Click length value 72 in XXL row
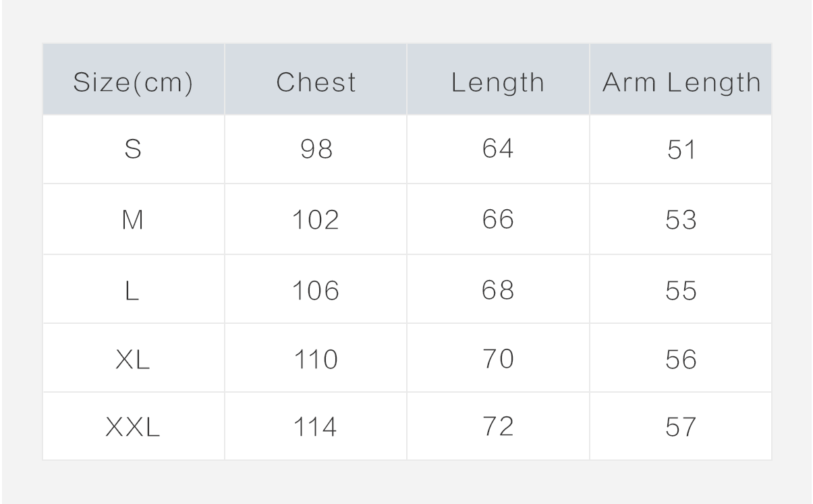The width and height of the screenshot is (813, 504). click(498, 428)
